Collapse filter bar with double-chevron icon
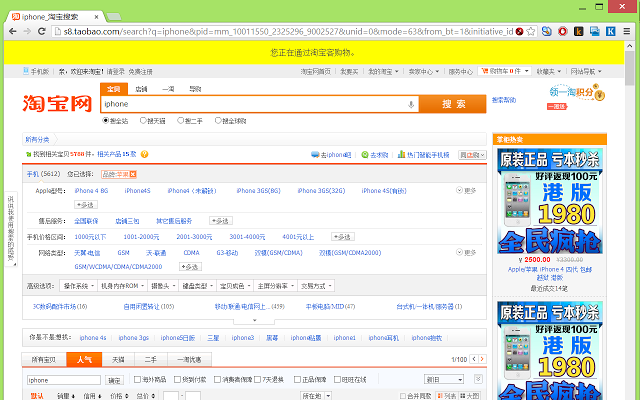 (478, 379)
